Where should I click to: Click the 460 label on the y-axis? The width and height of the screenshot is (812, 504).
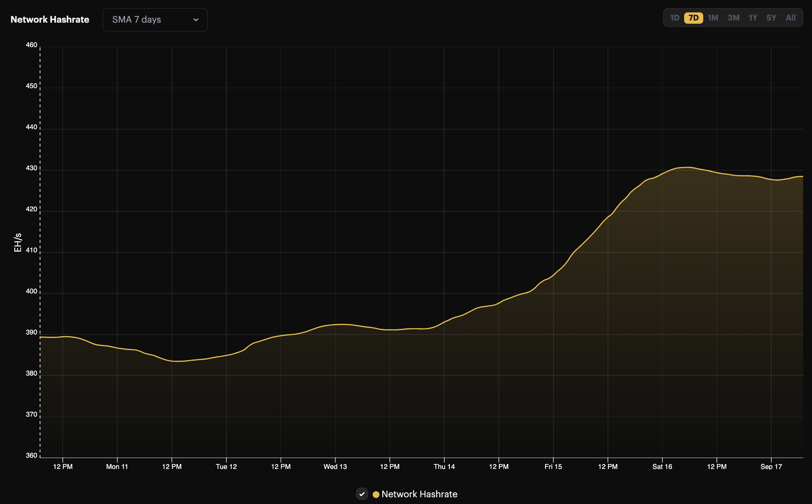tap(32, 45)
